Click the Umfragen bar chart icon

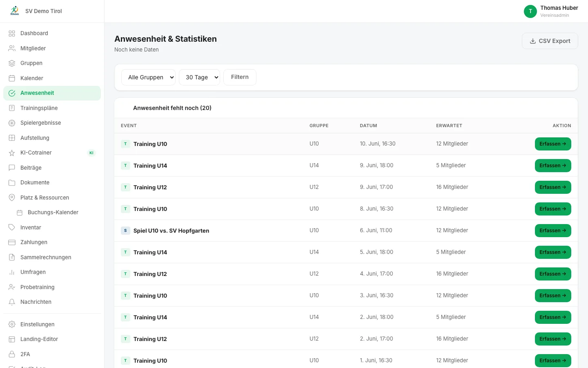pyautogui.click(x=12, y=272)
